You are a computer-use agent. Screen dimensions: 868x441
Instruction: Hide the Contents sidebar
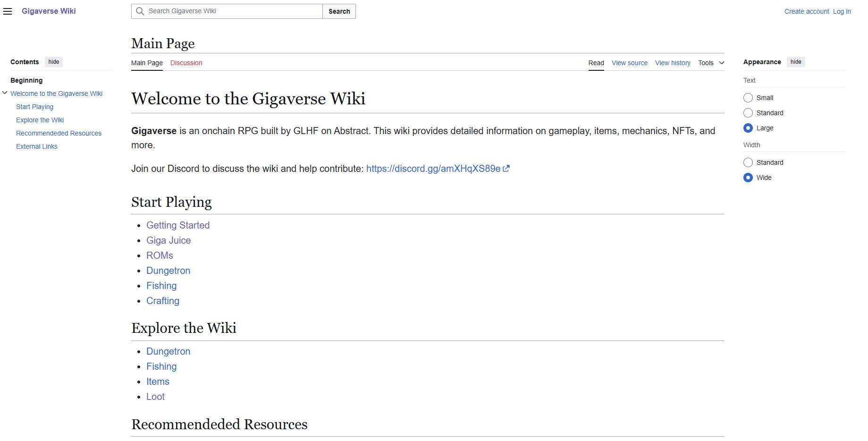pyautogui.click(x=54, y=62)
